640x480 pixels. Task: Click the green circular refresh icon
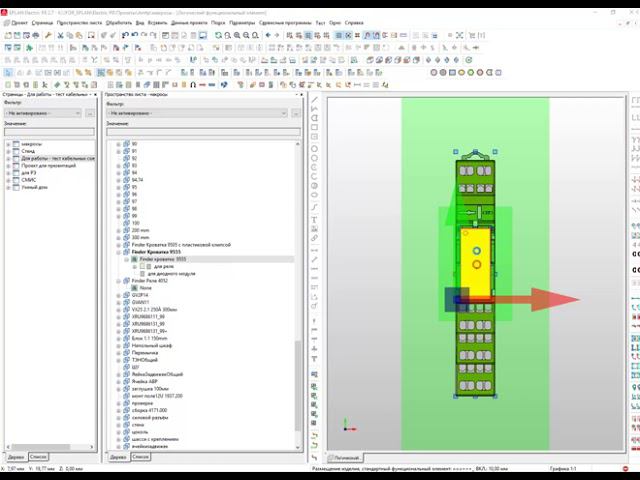pyautogui.click(x=469, y=60)
